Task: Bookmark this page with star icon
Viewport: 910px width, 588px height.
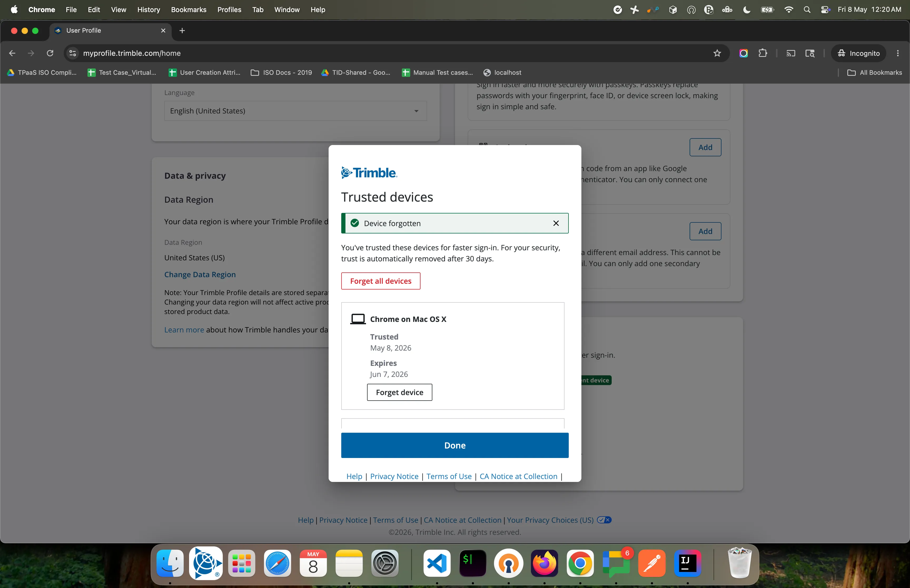Action: click(717, 53)
